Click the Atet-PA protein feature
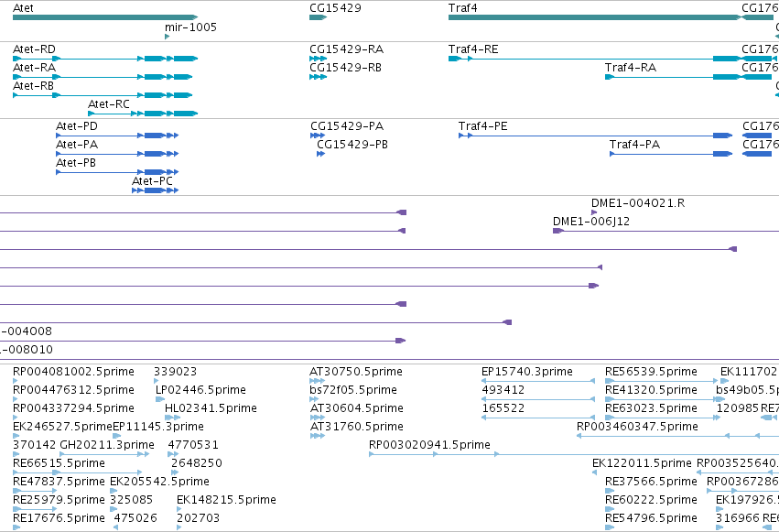779x532 pixels. (117, 154)
